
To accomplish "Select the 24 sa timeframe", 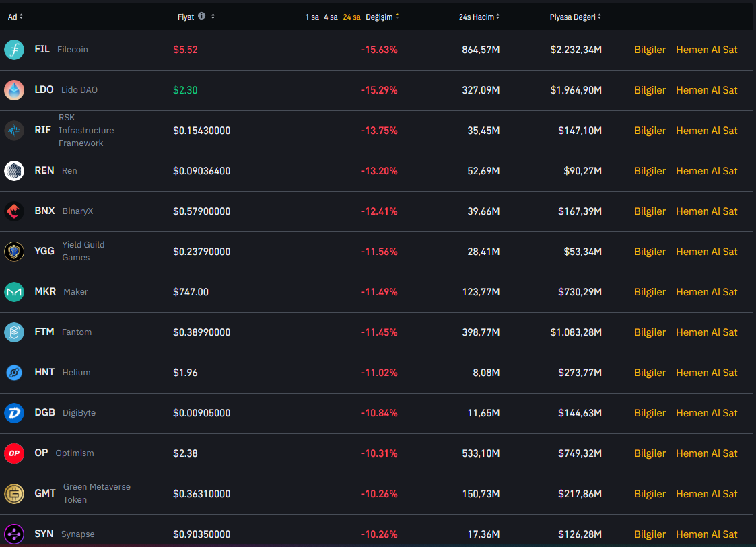I will [x=351, y=17].
